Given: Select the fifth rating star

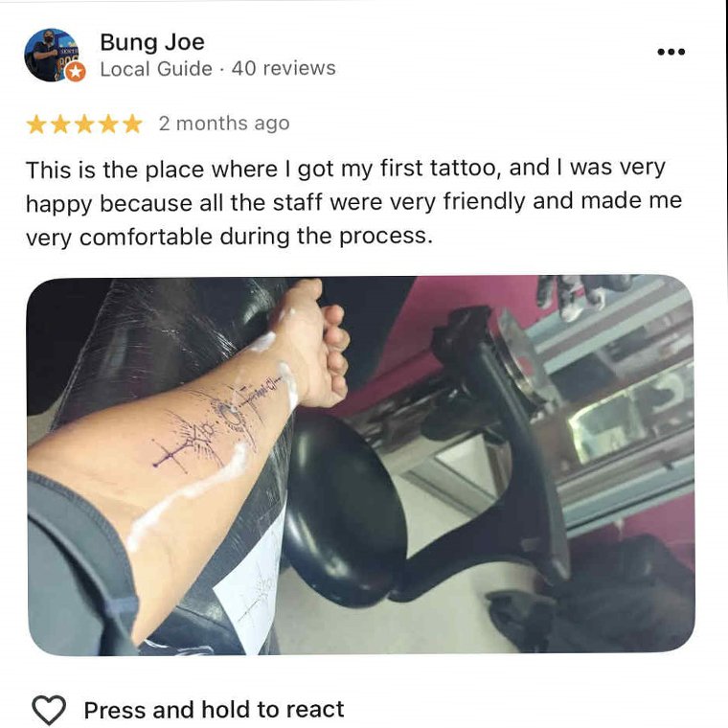Looking at the screenshot, I should pos(132,124).
